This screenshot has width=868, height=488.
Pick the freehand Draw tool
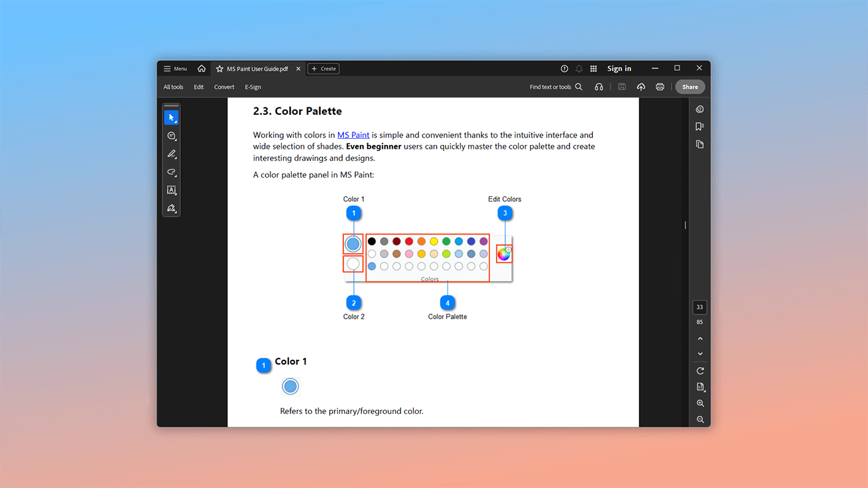(172, 172)
